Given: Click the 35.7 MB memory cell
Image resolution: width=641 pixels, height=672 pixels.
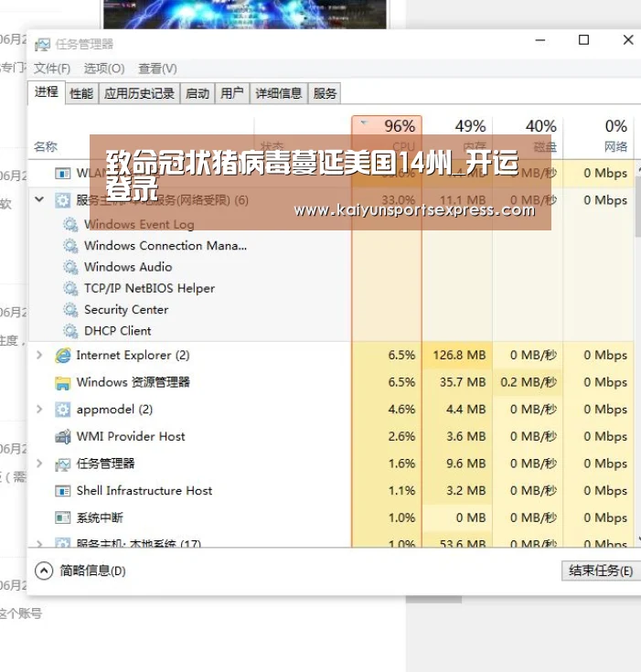Looking at the screenshot, I should [457, 382].
